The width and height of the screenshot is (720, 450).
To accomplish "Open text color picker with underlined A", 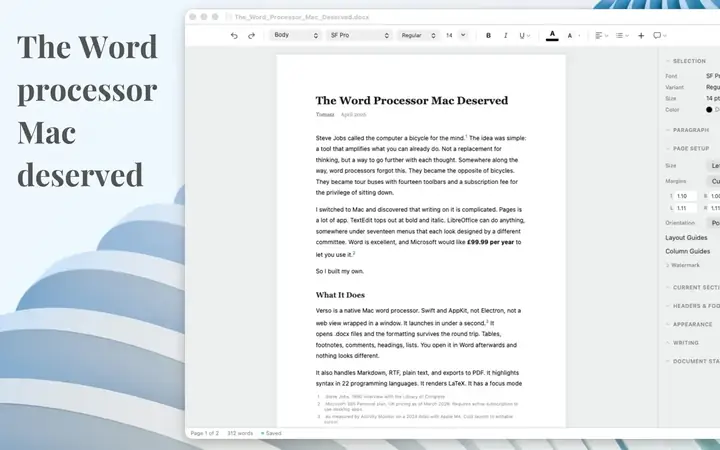I will click(552, 35).
